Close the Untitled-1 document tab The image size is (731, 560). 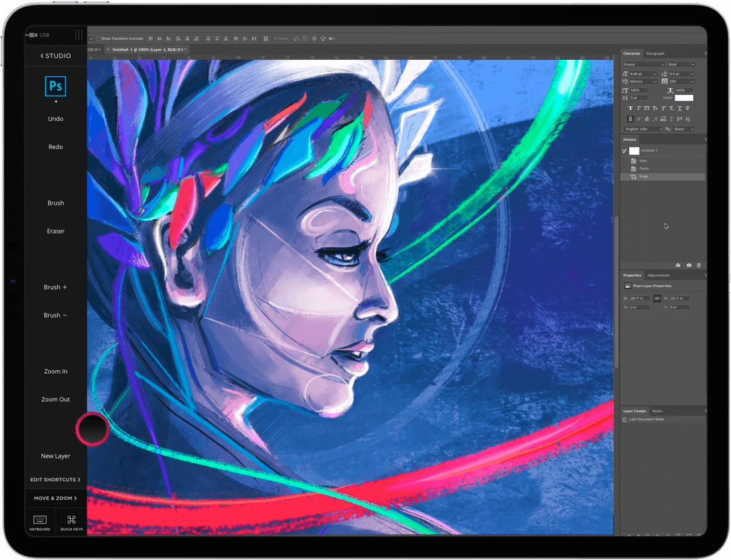[108, 49]
